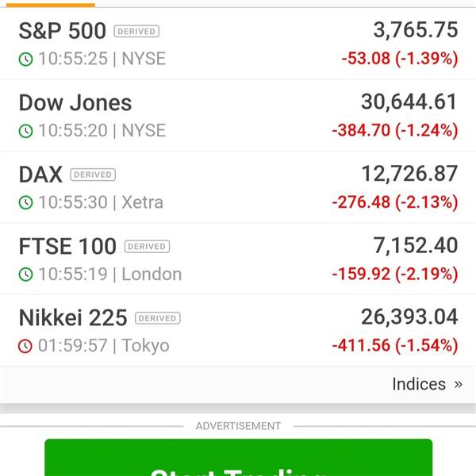Click the DERIVED badge next to FTSE 100
476x476 pixels.
click(147, 246)
